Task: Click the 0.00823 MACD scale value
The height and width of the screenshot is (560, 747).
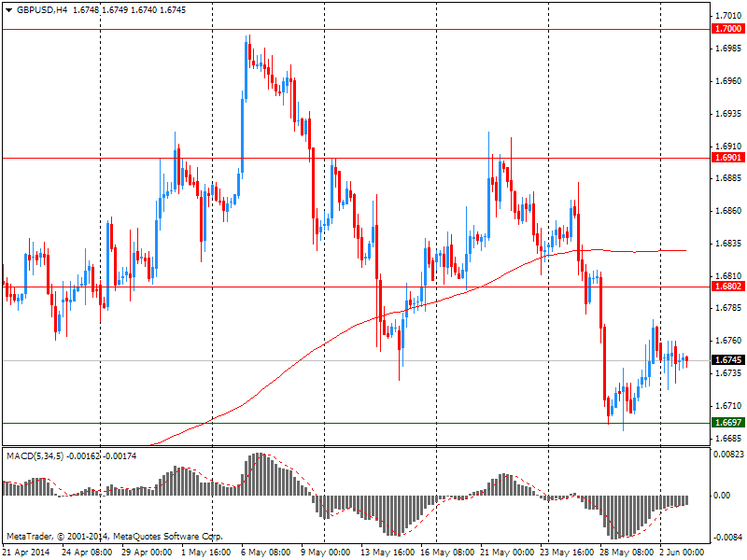Action: [x=728, y=455]
